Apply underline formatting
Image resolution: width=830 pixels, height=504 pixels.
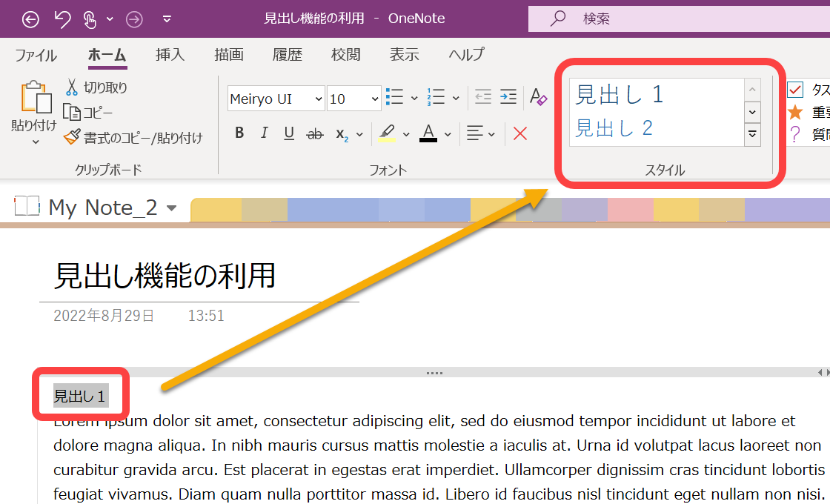288,133
